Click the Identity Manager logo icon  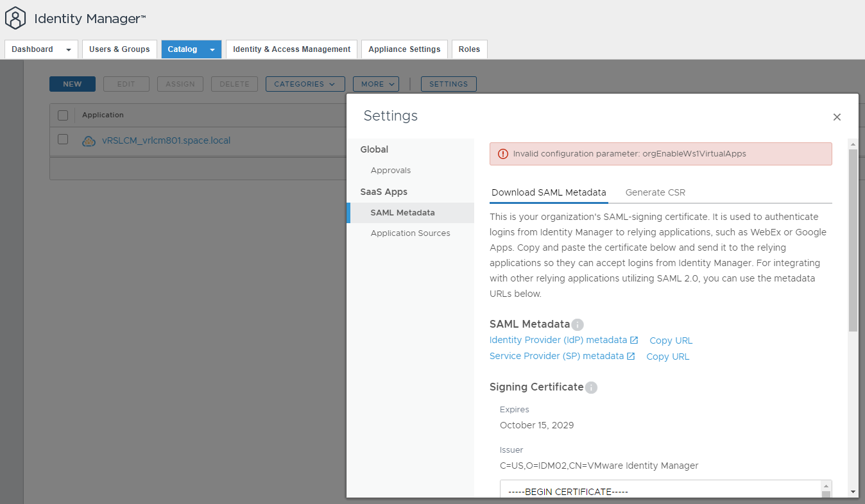(15, 18)
